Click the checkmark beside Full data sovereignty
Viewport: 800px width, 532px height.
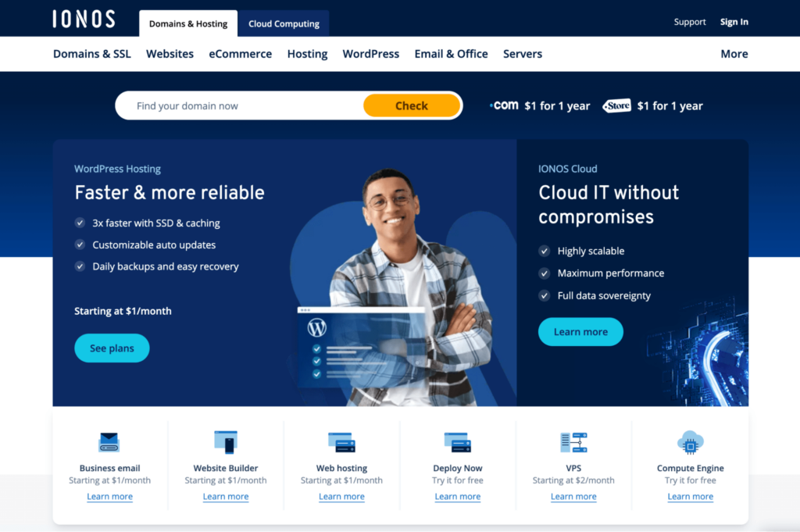(545, 296)
